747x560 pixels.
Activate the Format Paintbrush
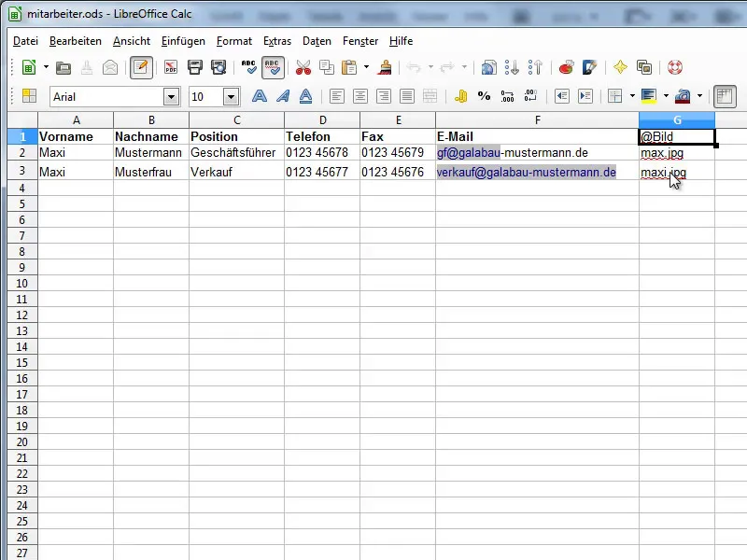385,67
